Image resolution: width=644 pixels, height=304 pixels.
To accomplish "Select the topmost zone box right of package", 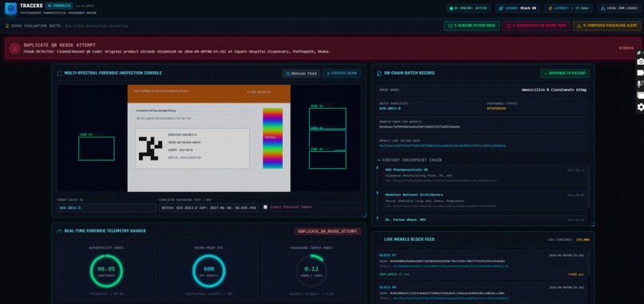I will coord(328,118).
